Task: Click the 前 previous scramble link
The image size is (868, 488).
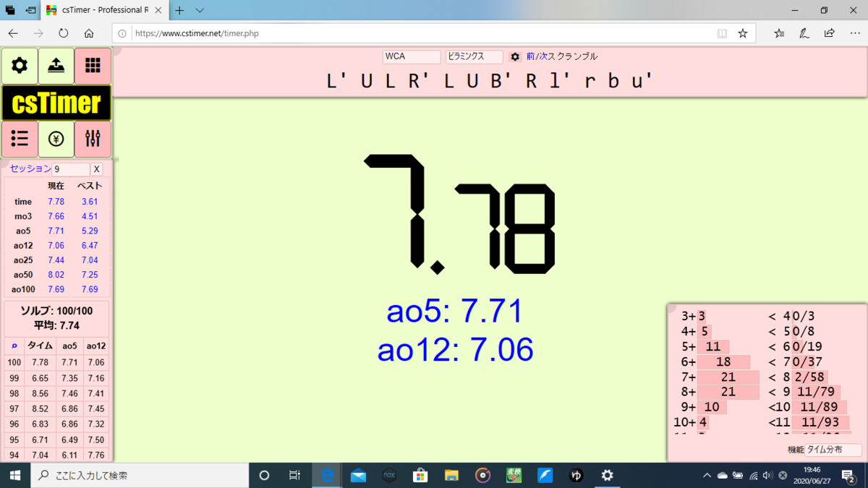Action: [x=530, y=56]
